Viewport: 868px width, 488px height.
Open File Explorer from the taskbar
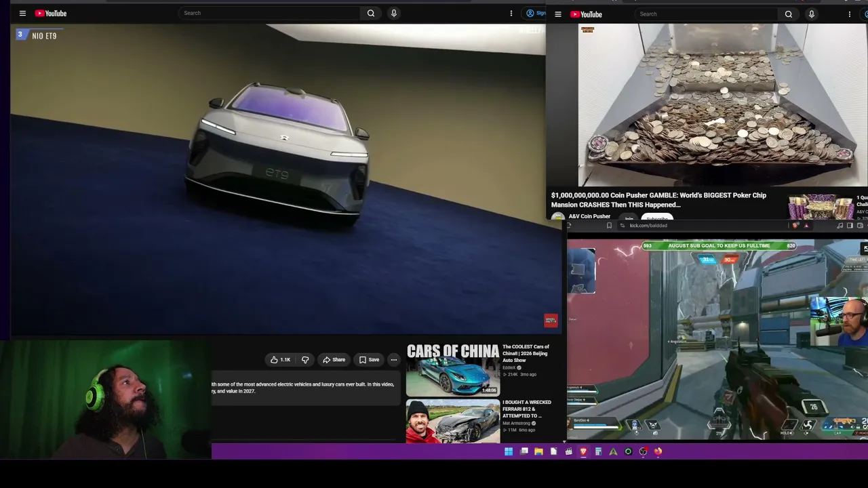point(538,451)
